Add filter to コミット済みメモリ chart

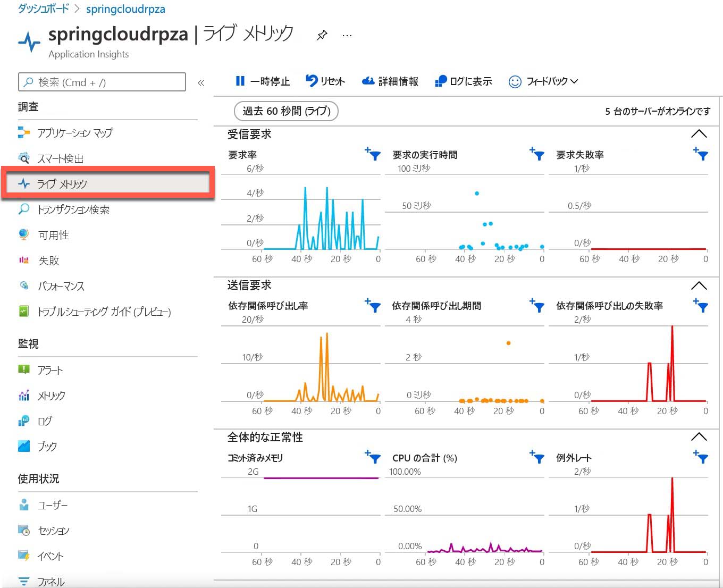[x=373, y=457]
